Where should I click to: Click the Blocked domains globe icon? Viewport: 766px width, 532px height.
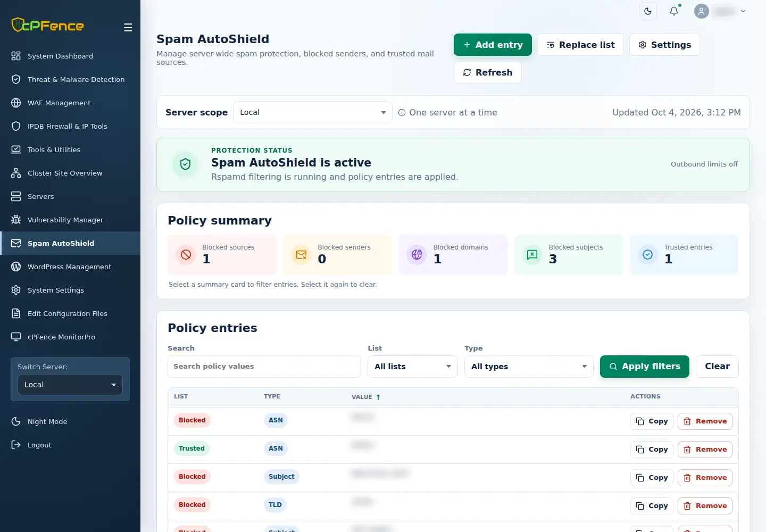click(x=417, y=255)
